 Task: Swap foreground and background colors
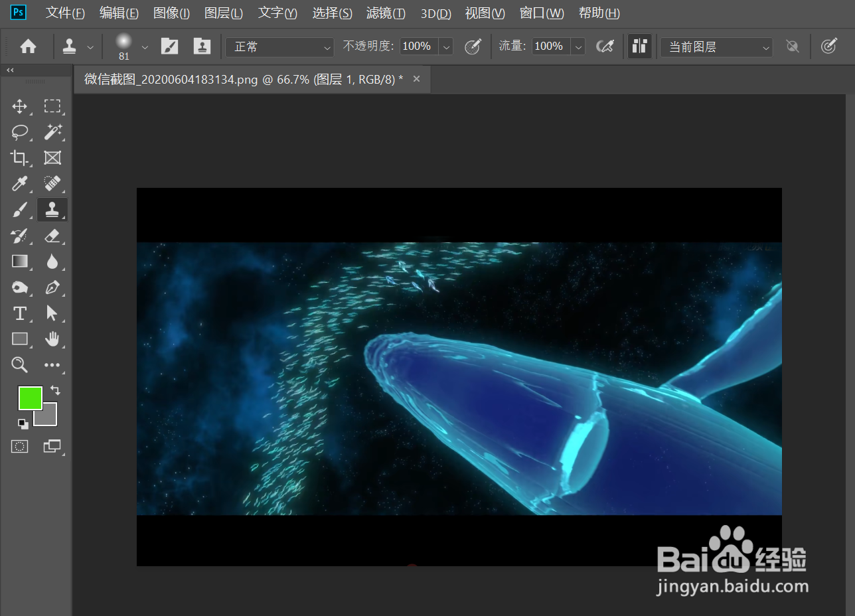[55, 391]
